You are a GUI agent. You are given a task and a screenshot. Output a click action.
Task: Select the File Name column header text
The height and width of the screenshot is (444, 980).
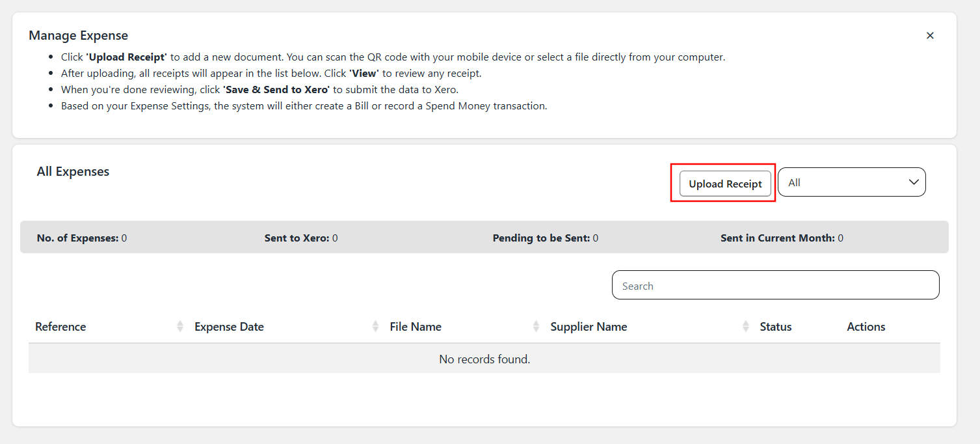(416, 327)
